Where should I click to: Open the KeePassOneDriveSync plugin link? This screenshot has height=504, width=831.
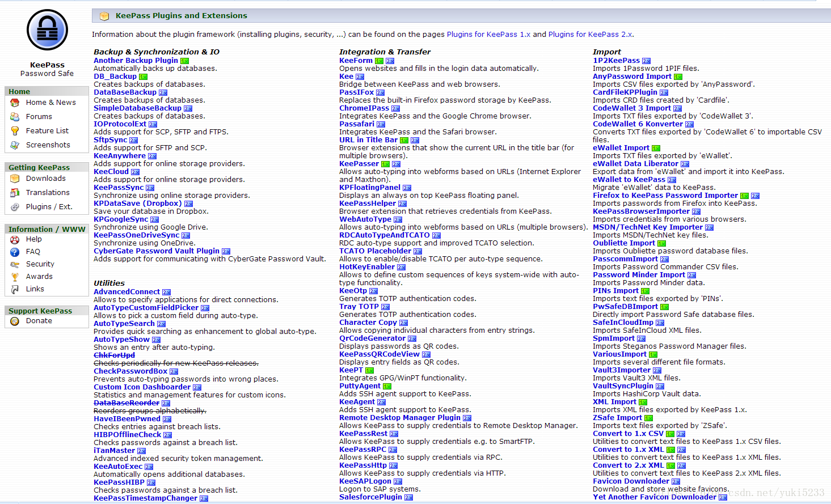click(136, 235)
